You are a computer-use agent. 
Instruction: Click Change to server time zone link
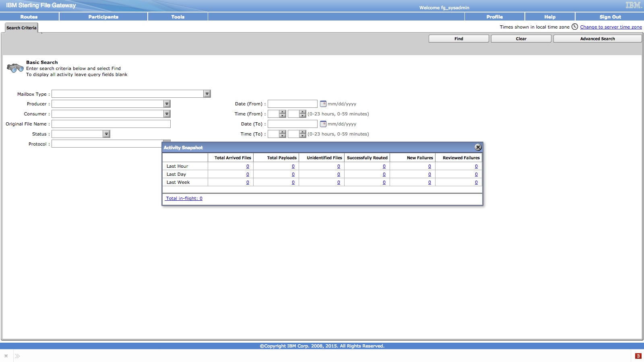[x=611, y=27]
